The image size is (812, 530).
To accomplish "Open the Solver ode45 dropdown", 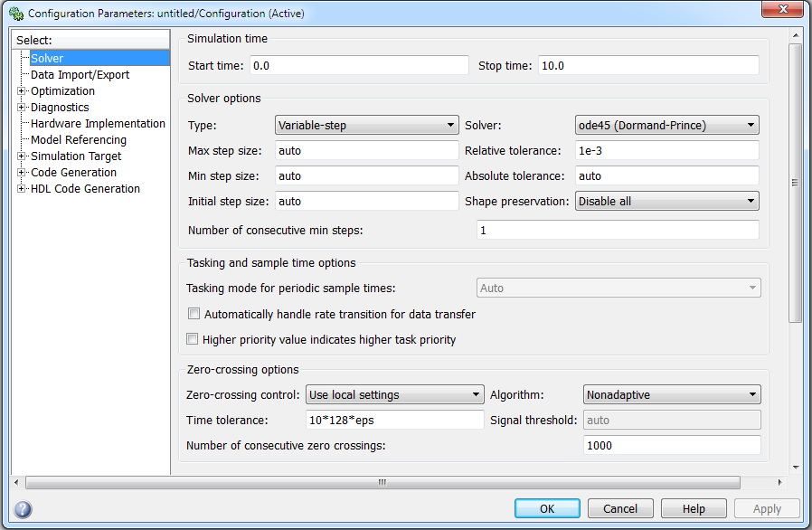I will 667,126.
